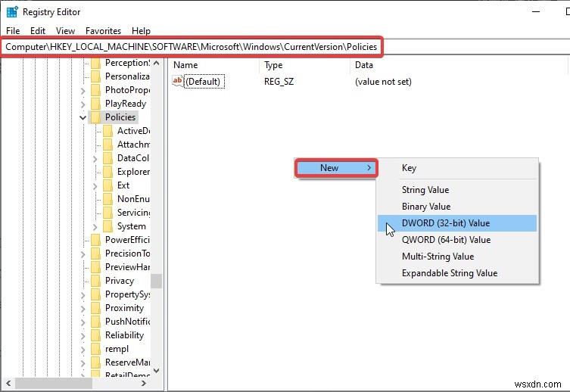This screenshot has width=570, height=392.
Task: Open the View menu
Action: [65, 31]
